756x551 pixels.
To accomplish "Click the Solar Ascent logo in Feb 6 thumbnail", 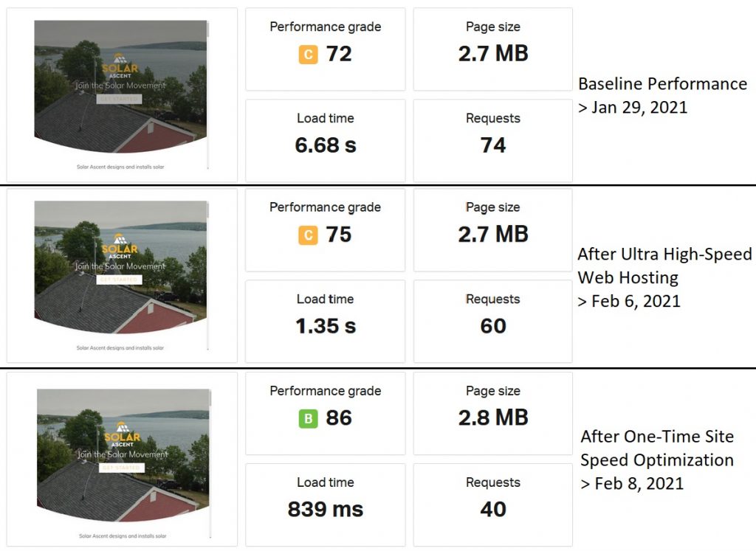I will [x=120, y=246].
